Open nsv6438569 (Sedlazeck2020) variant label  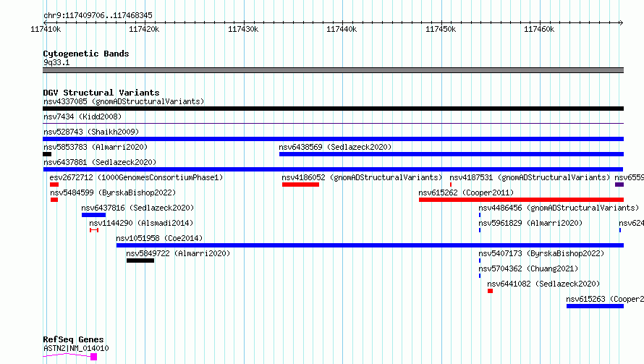(x=335, y=147)
